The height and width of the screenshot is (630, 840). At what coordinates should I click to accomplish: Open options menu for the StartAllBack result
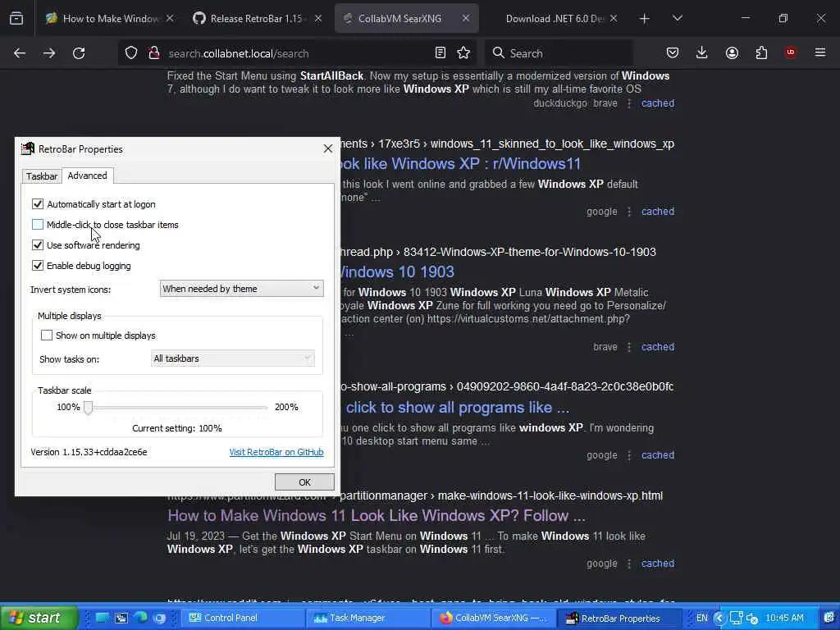tap(629, 103)
